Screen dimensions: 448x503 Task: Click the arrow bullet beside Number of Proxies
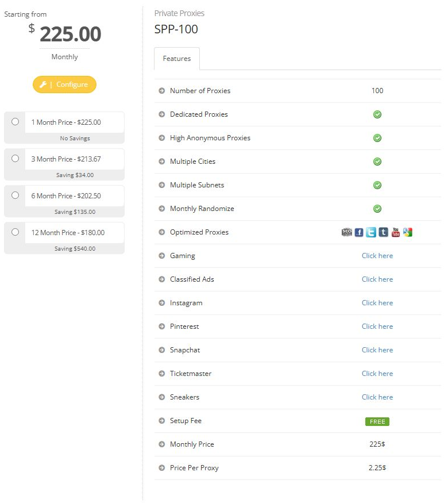162,91
